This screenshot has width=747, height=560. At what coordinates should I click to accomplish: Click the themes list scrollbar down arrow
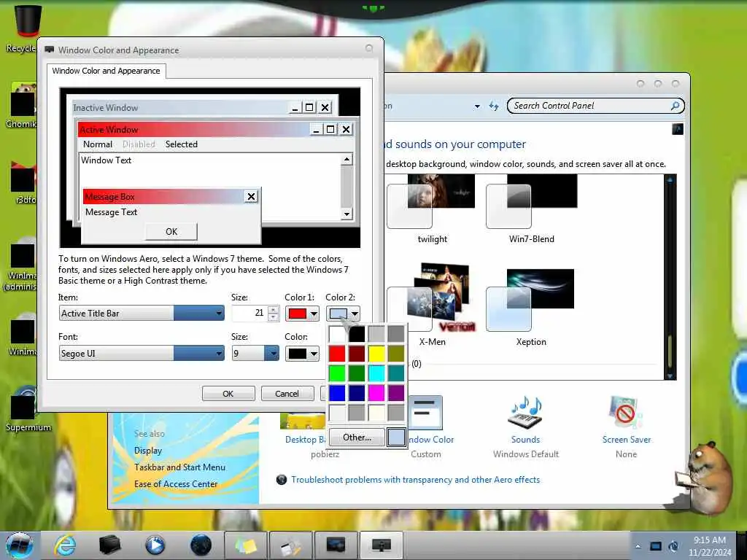(670, 376)
